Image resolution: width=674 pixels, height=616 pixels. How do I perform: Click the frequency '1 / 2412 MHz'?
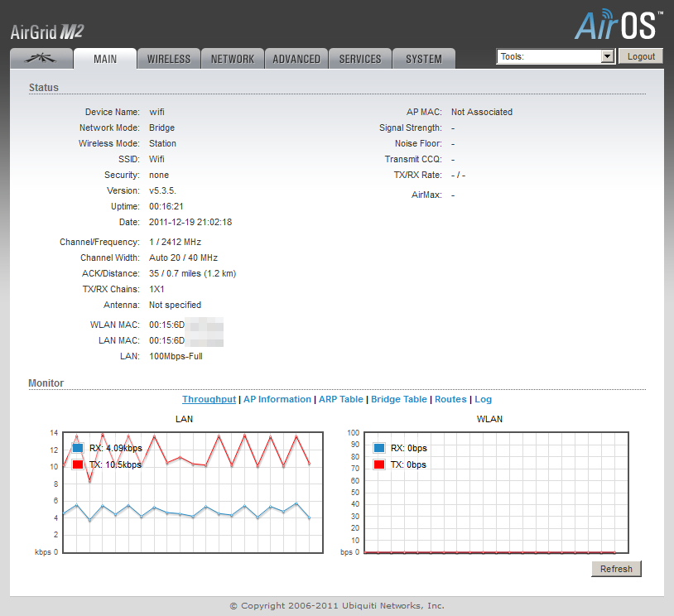[175, 242]
